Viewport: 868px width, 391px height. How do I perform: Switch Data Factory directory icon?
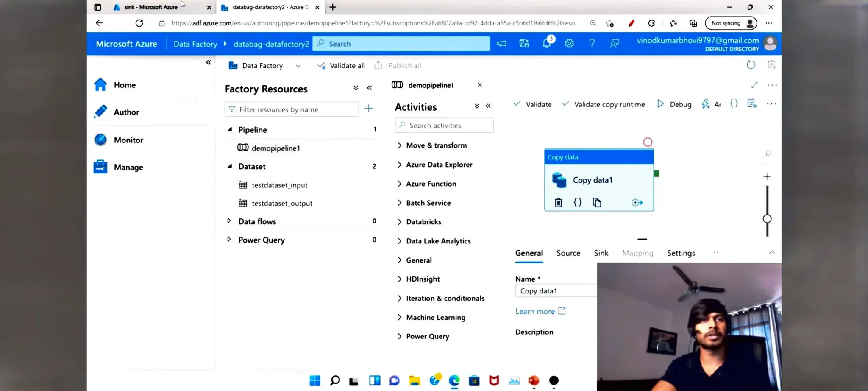524,43
